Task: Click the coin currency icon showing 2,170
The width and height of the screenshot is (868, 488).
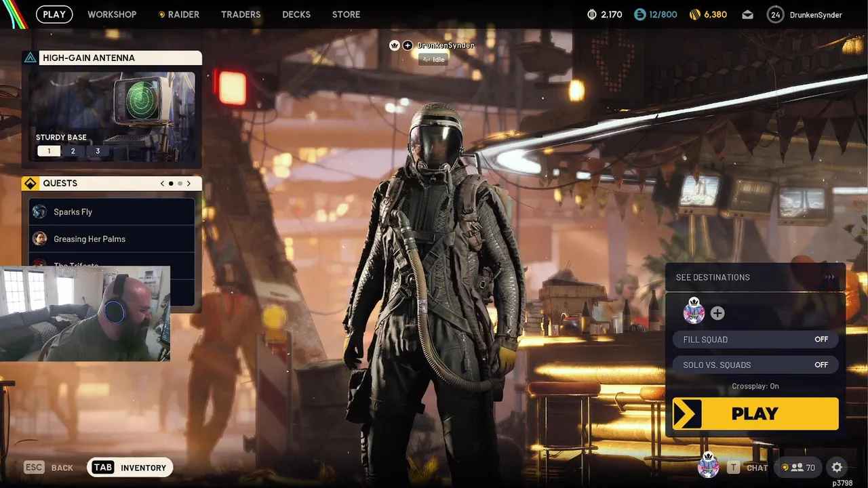Action: coord(591,15)
